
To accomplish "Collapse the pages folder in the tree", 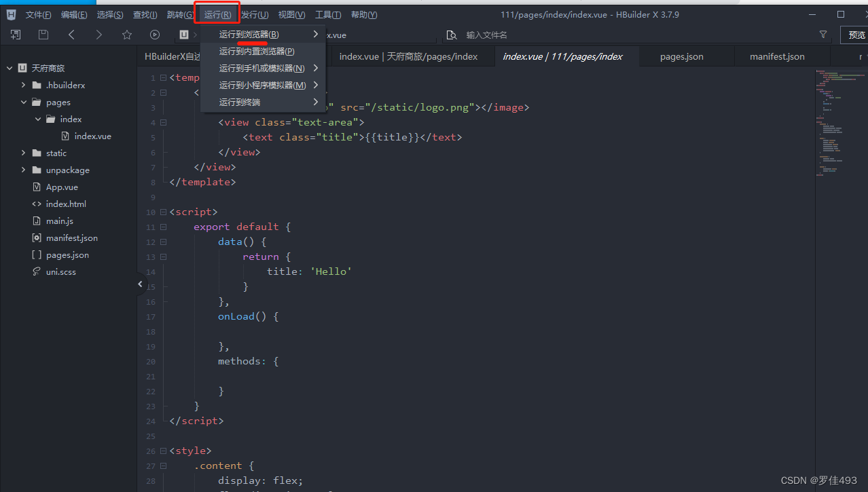I will tap(24, 102).
